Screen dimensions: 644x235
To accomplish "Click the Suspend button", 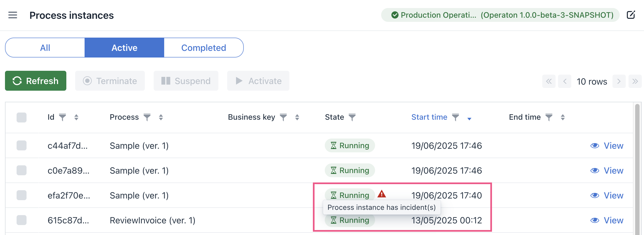I will pos(186,81).
